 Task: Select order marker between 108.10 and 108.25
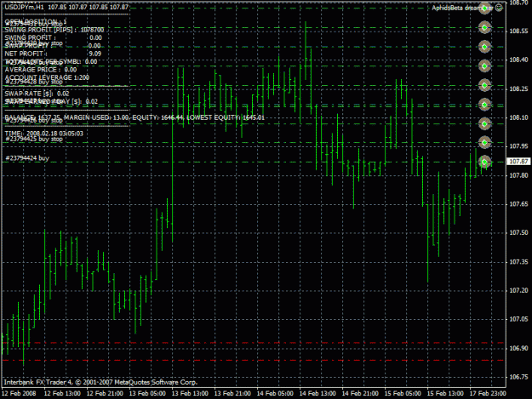click(485, 105)
